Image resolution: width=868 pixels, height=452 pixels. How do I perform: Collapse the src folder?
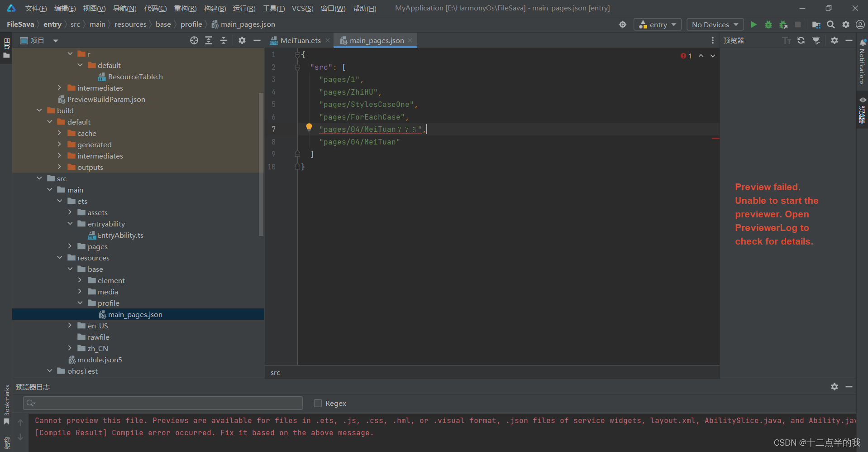tap(39, 178)
